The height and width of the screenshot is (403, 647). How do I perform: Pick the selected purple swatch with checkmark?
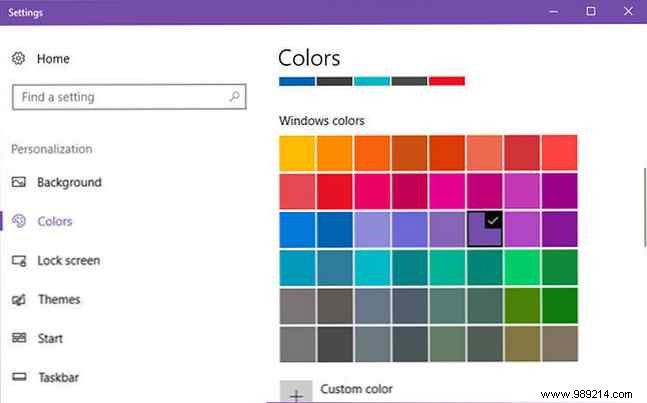pos(484,229)
